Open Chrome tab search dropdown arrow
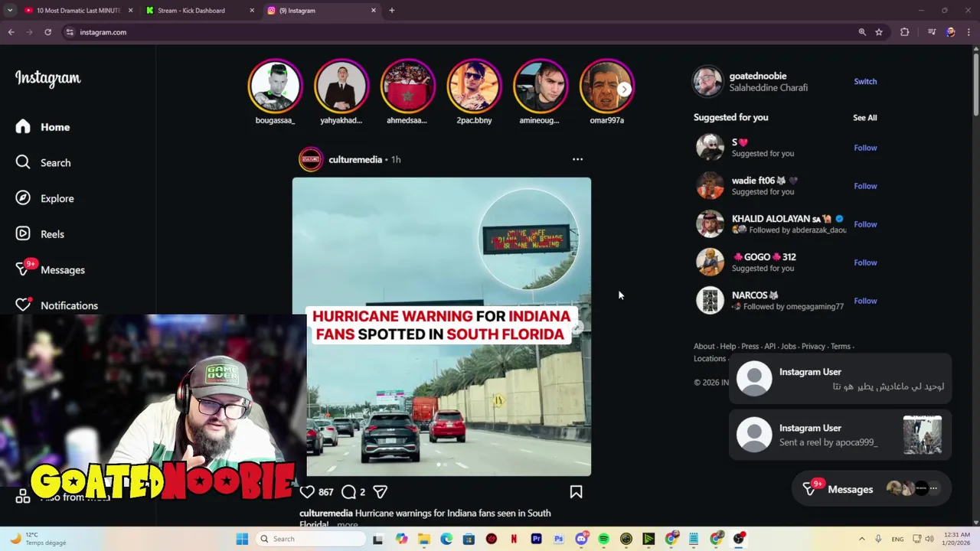Screen dimensions: 980x551 pyautogui.click(x=10, y=11)
